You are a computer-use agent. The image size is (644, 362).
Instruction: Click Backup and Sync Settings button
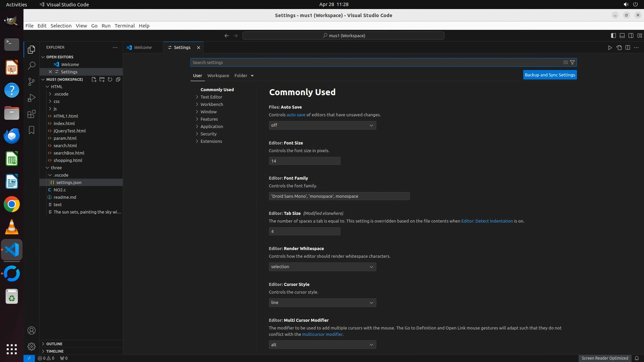coord(550,75)
